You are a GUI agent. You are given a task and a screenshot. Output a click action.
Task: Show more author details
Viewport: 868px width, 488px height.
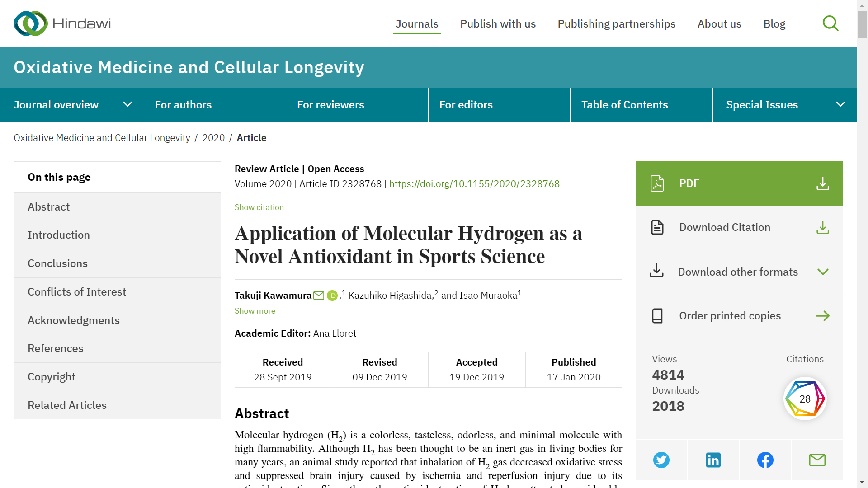click(x=255, y=311)
